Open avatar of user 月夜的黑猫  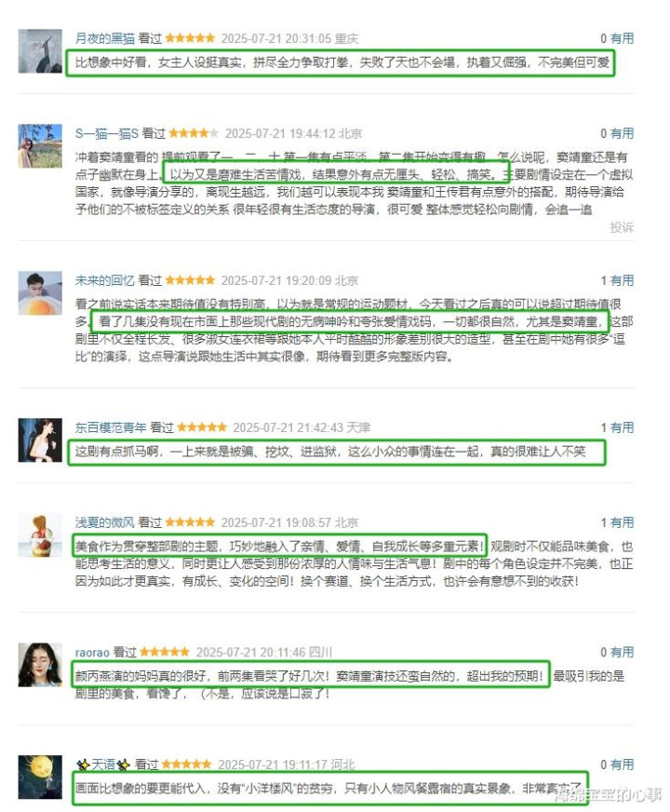click(x=40, y=50)
